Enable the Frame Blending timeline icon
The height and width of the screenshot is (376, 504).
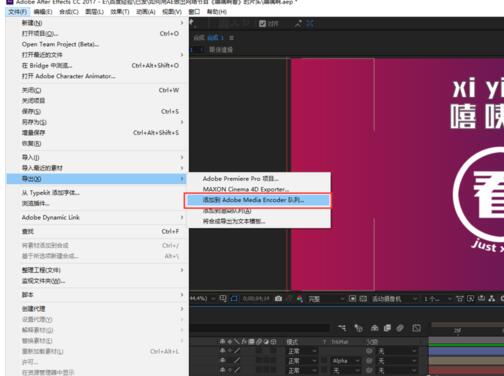pyautogui.click(x=387, y=328)
